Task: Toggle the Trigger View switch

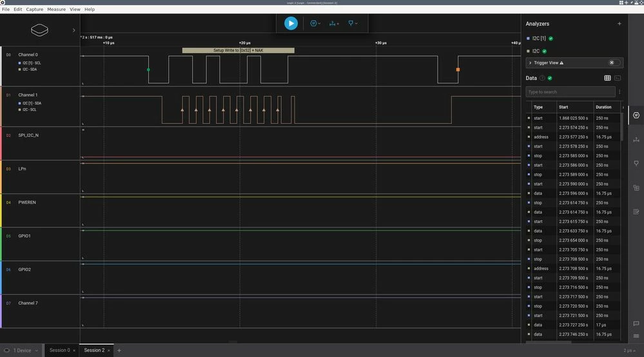Action: 614,63
